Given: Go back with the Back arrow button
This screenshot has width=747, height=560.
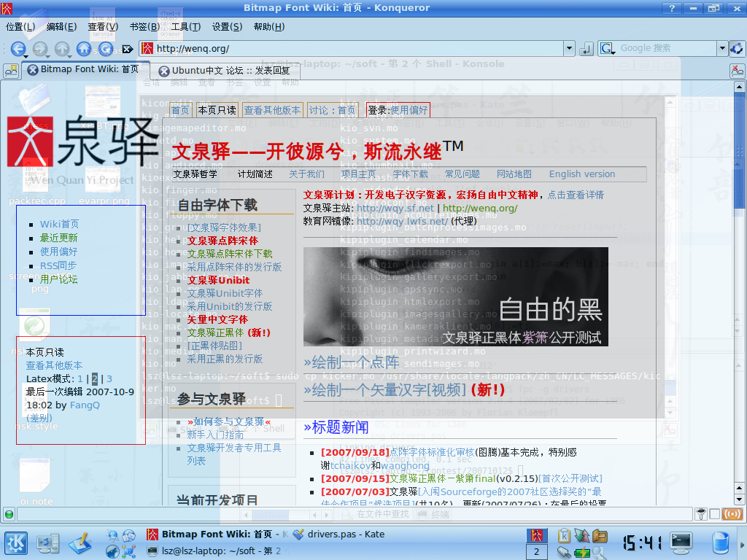Looking at the screenshot, I should [18, 48].
